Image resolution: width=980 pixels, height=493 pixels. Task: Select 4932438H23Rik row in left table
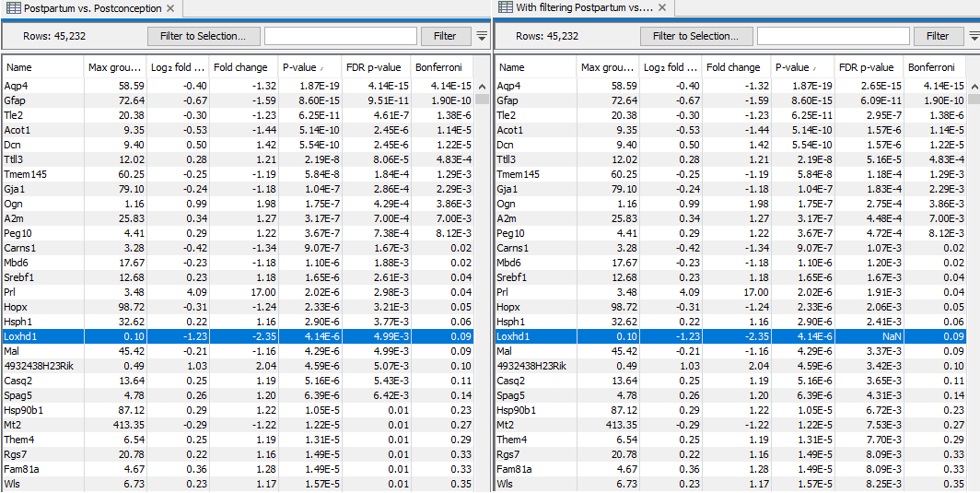[239, 367]
